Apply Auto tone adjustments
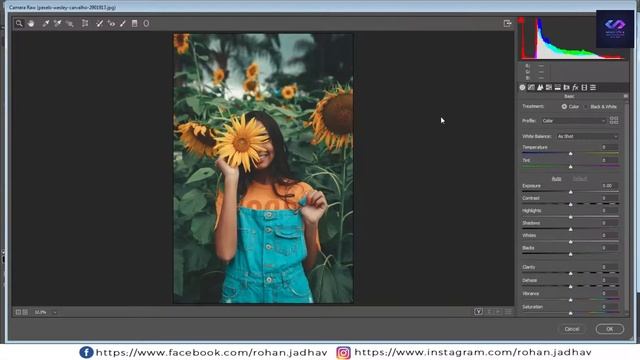The image size is (640, 360). [556, 179]
